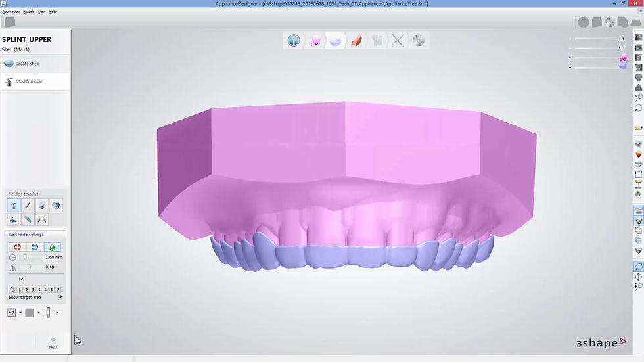Click the Next button
644x362 pixels.
point(53,343)
